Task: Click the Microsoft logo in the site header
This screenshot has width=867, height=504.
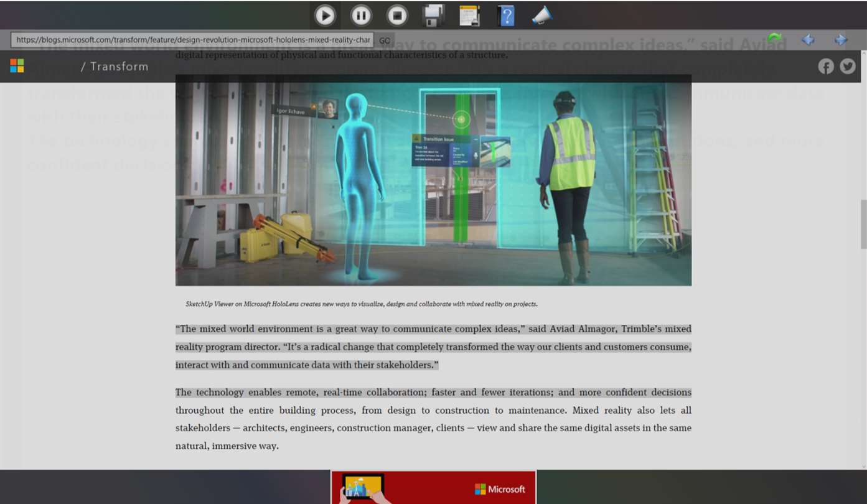Action: (17, 66)
